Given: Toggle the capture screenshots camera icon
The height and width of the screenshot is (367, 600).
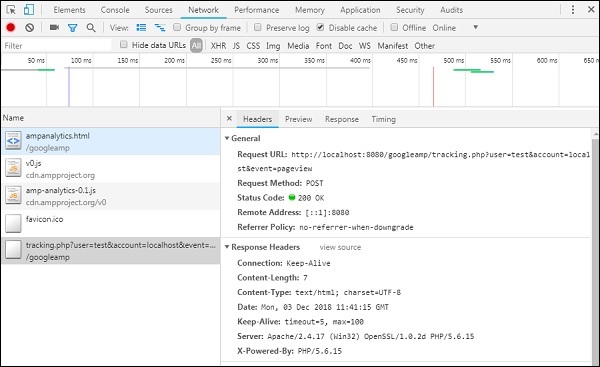Looking at the screenshot, I should (x=54, y=27).
